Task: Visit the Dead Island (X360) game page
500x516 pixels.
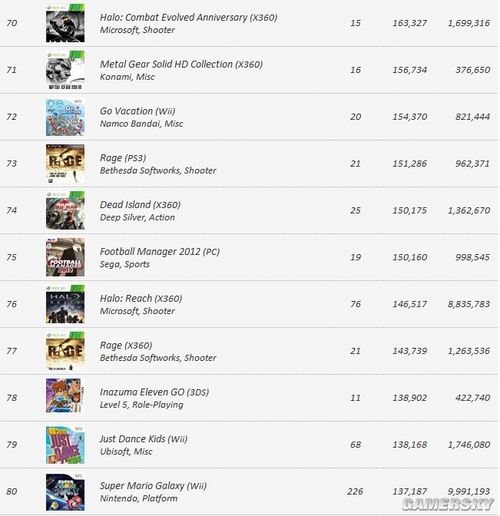Action: tap(140, 205)
